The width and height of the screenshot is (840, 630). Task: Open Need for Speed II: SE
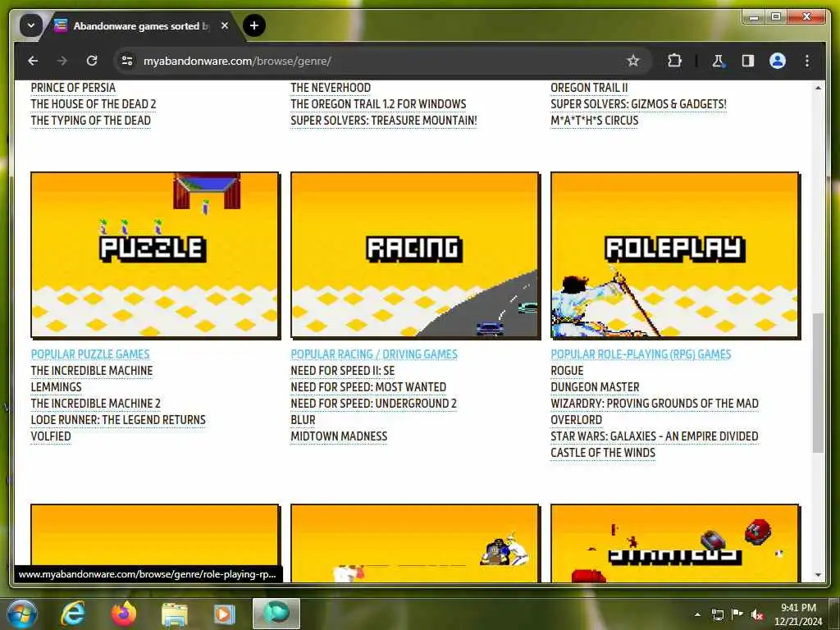tap(342, 371)
